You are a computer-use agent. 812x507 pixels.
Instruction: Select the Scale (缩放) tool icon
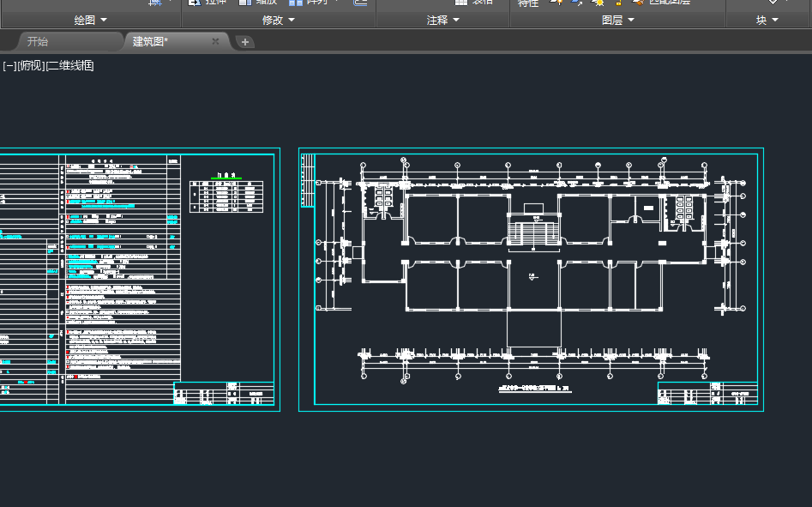tap(244, 3)
